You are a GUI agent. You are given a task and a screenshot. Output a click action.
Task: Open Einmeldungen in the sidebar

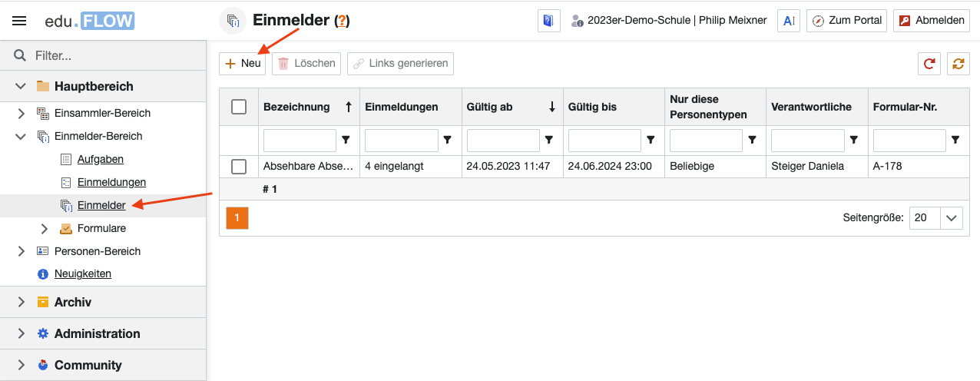click(111, 182)
